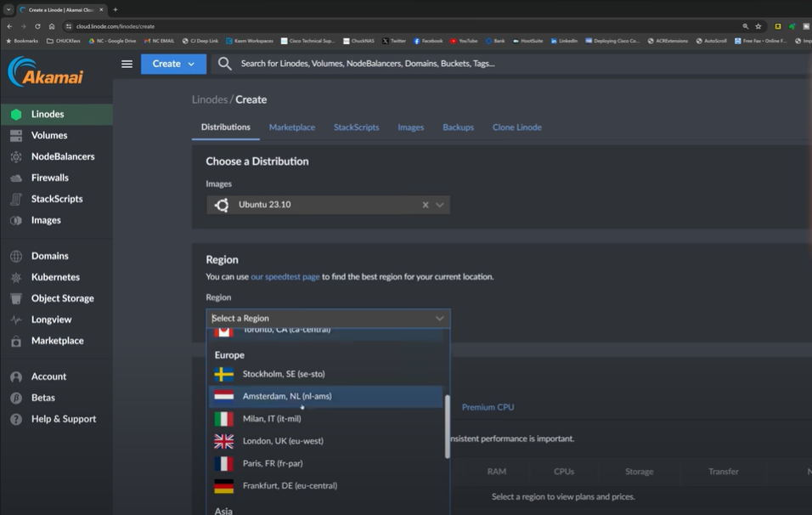
Task: Open the Images section in the sidebar
Action: (45, 219)
